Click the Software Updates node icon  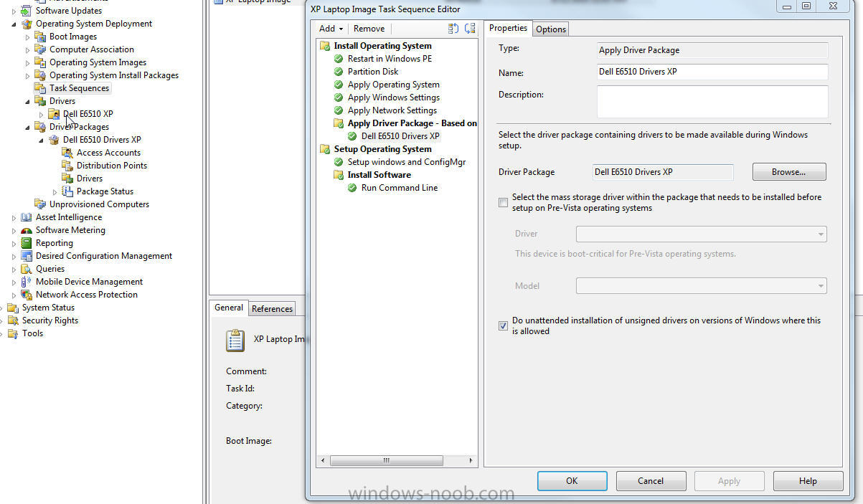tap(27, 11)
